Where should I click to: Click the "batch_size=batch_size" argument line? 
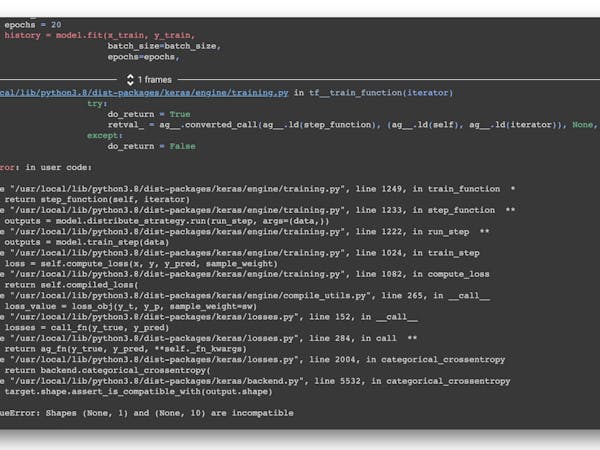click(x=163, y=46)
